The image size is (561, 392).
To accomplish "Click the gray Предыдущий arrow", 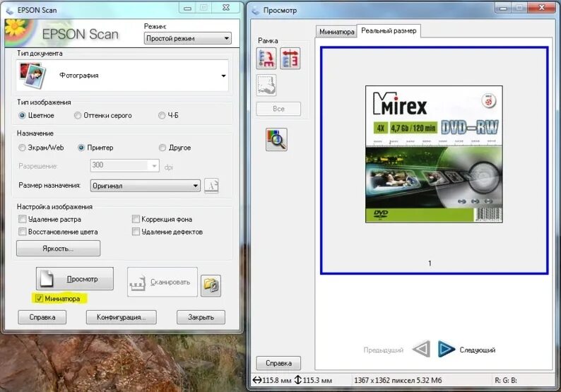I will (x=421, y=349).
